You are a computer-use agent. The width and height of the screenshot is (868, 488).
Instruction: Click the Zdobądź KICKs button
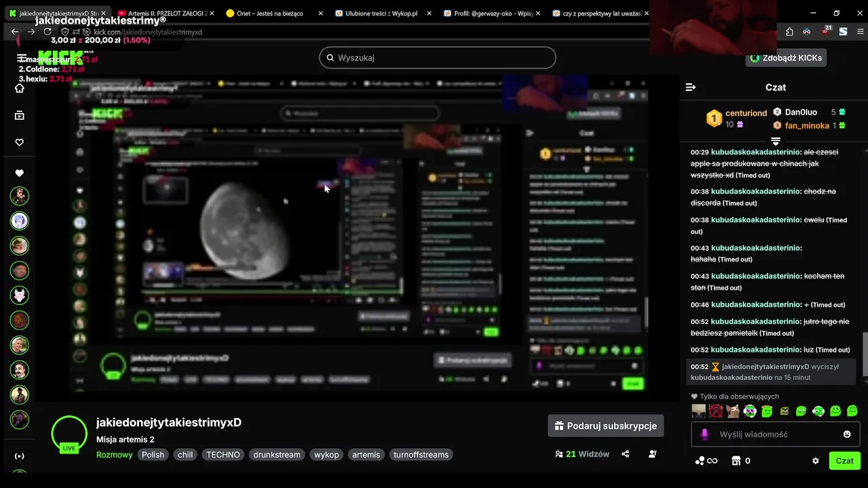786,58
